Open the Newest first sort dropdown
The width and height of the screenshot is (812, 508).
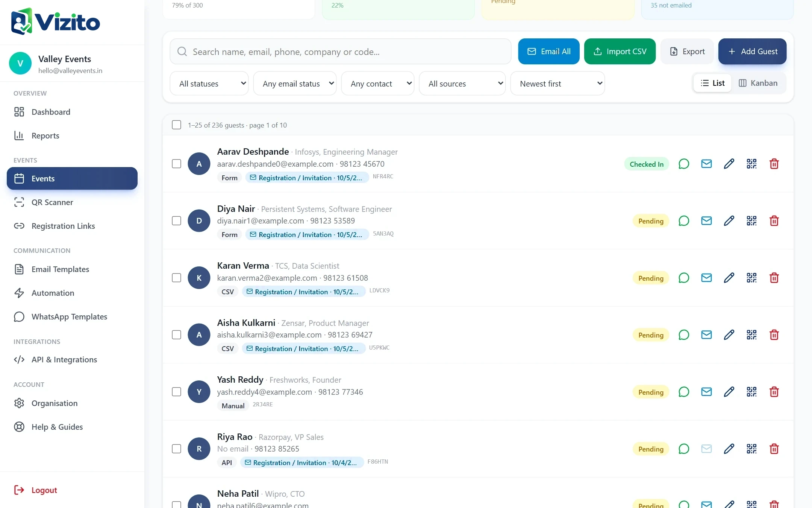[557, 84]
